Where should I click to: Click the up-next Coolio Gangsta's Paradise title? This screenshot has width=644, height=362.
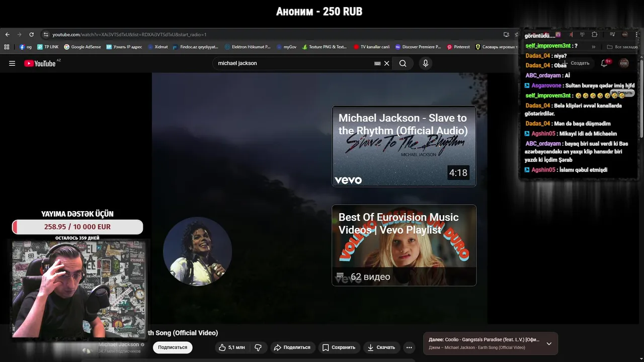[492, 340]
